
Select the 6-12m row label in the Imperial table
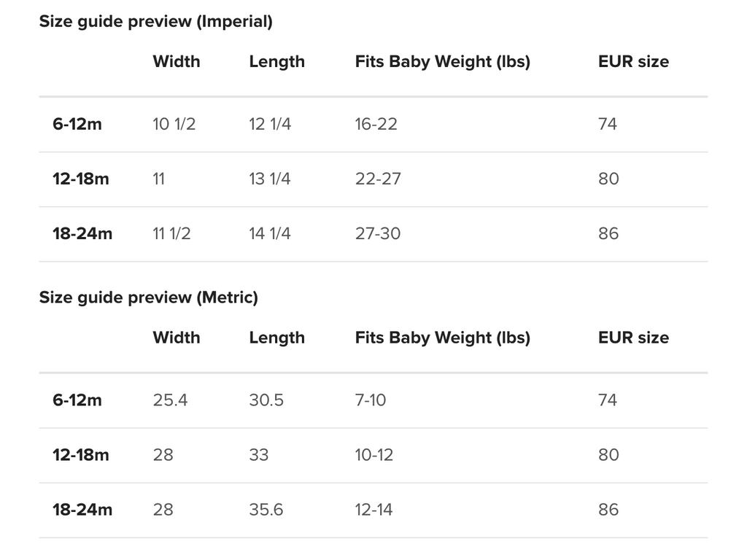coord(77,124)
